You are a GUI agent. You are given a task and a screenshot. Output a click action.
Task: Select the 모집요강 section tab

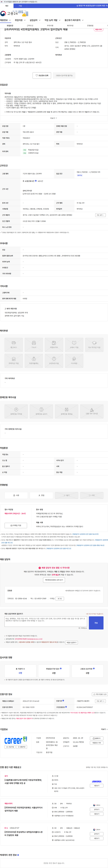click(x=10, y=26)
